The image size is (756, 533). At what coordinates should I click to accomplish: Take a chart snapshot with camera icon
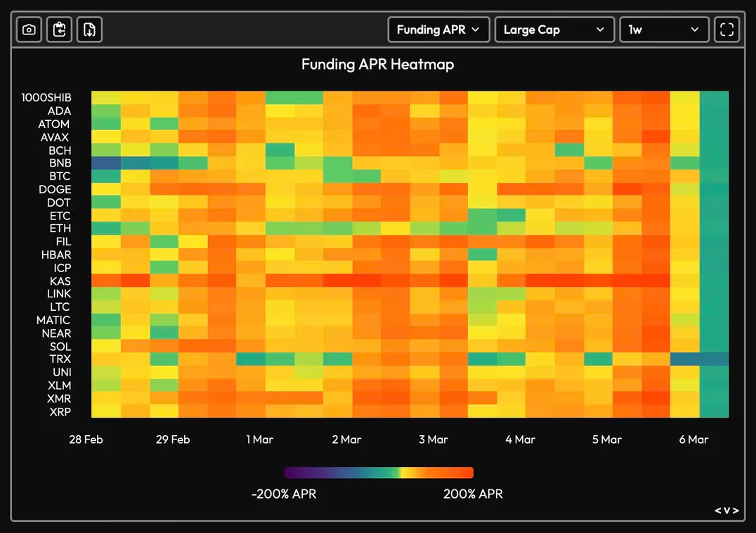pos(29,30)
